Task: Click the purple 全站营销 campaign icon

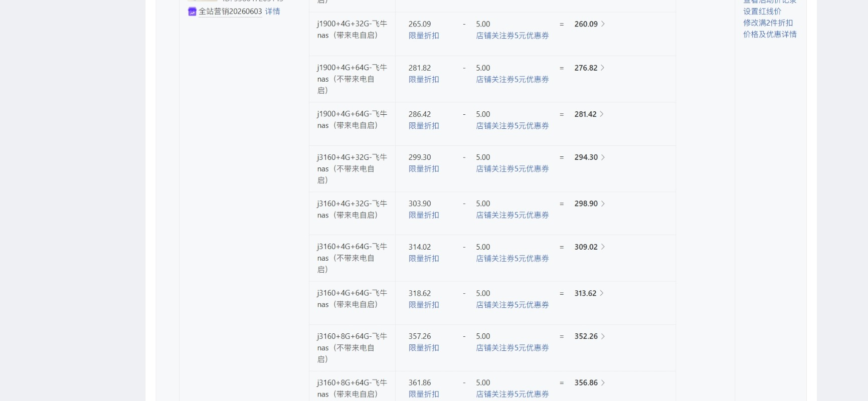Action: (192, 12)
